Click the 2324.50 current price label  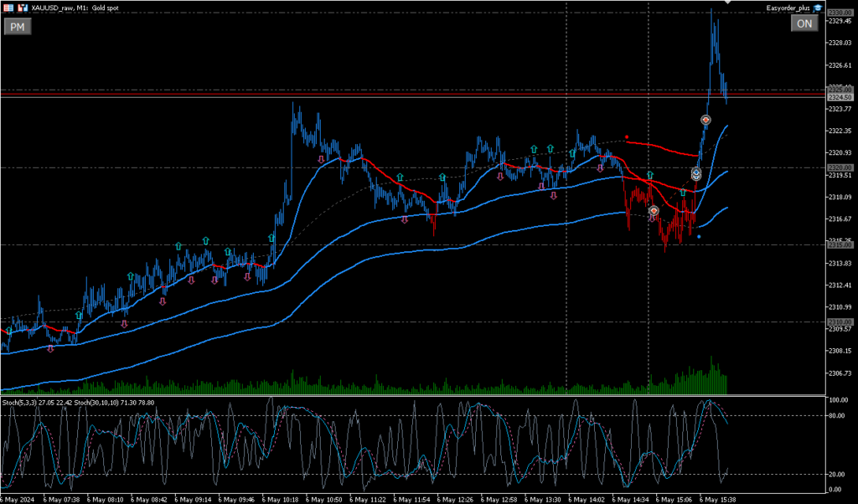[840, 97]
